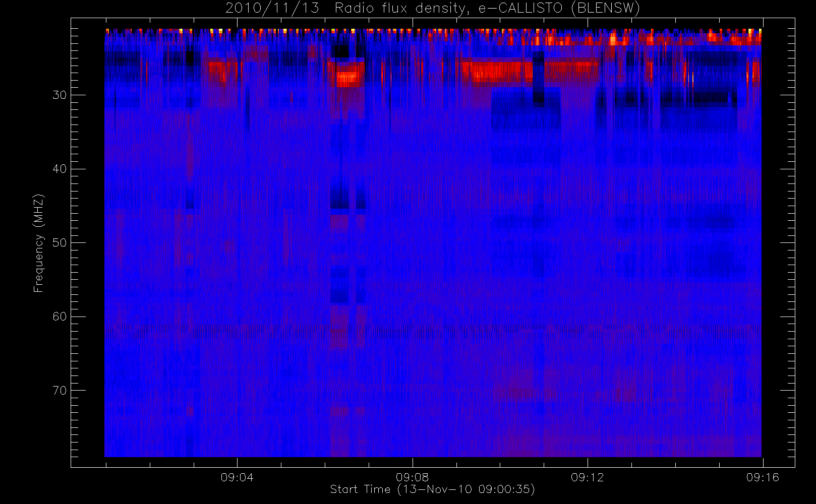Image resolution: width=816 pixels, height=504 pixels.
Task: Click the 40 frequency tick label
Action: coord(60,169)
